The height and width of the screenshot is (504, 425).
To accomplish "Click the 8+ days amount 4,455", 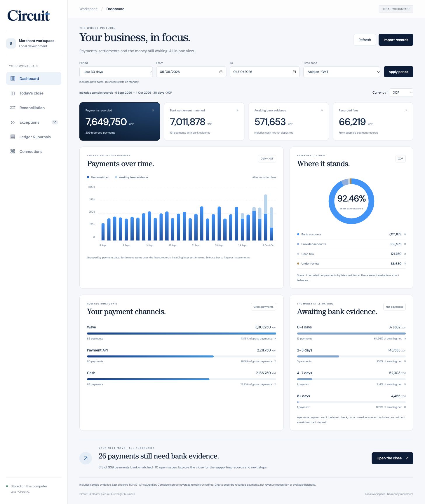I will tap(396, 396).
